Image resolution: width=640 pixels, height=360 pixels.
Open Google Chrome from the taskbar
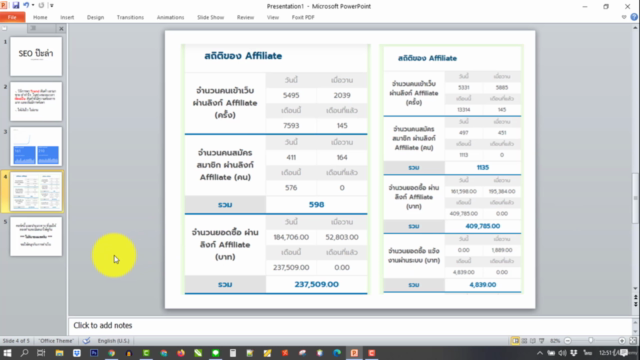111,353
